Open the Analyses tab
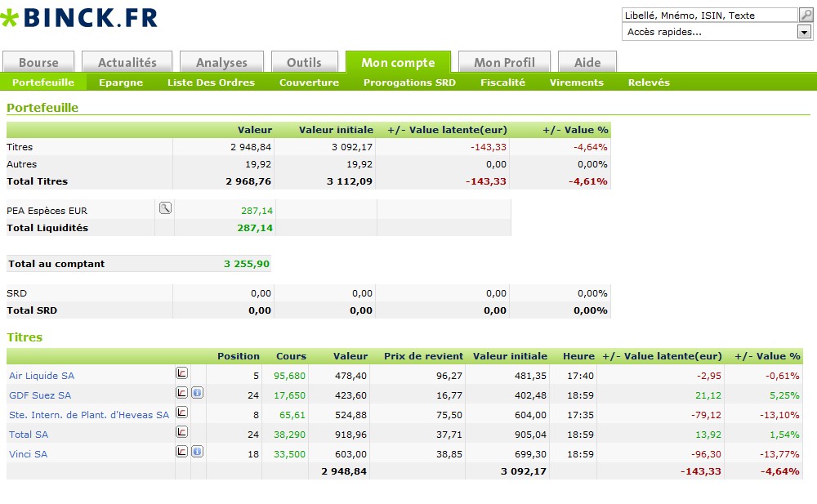Image resolution: width=817 pixels, height=504 pixels. 221,62
